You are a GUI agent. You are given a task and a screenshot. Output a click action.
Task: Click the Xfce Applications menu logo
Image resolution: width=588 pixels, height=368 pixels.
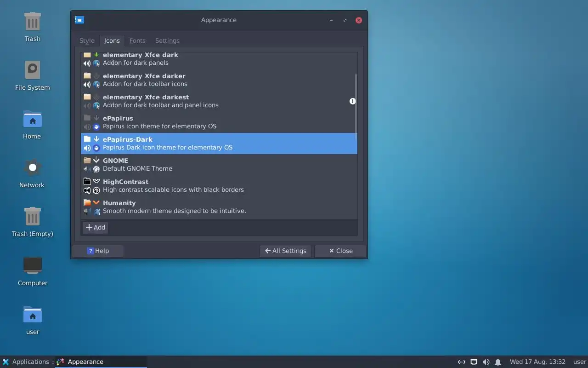click(x=6, y=362)
